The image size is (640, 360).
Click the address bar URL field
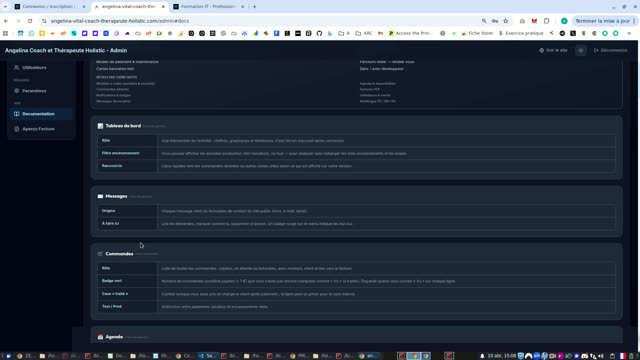(261, 21)
